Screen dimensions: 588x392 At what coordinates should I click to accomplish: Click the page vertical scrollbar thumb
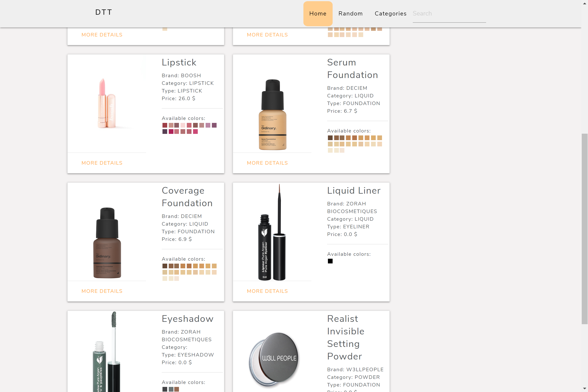[x=584, y=229]
